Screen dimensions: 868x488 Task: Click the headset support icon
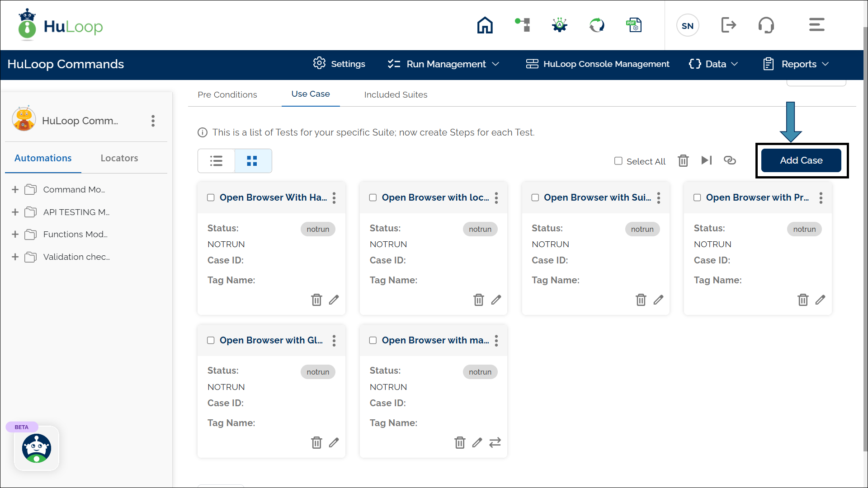tap(766, 25)
